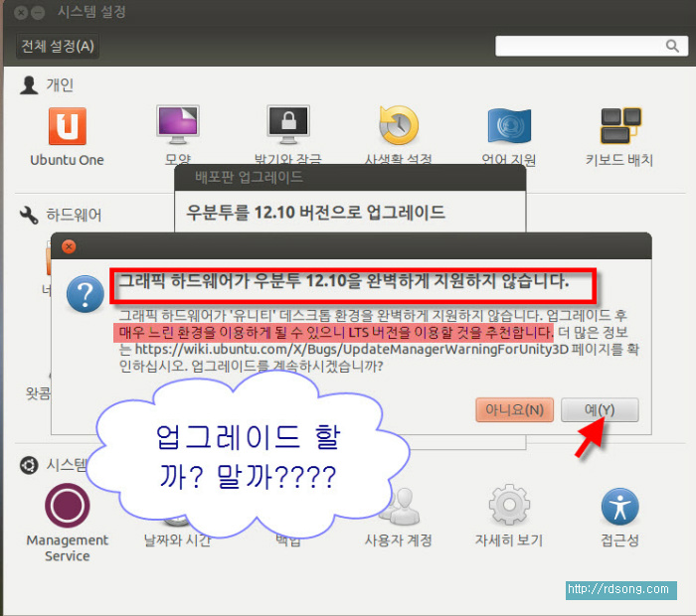Click the 전체 설정(A) button
The image size is (696, 616).
(x=58, y=46)
